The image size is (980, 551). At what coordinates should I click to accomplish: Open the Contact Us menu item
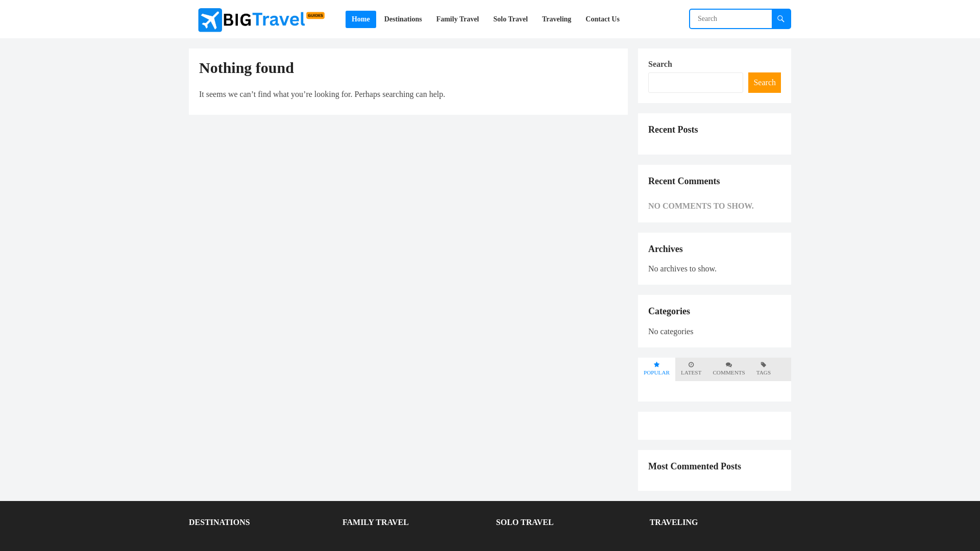click(602, 19)
